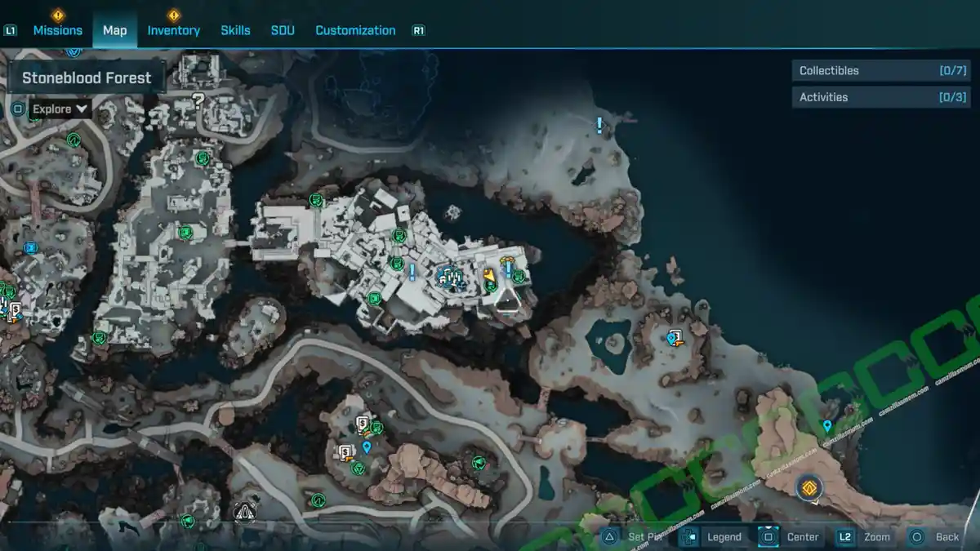This screenshot has height=551, width=980.
Task: Click the blue exclamation marker on northern peninsula
Action: (x=599, y=126)
